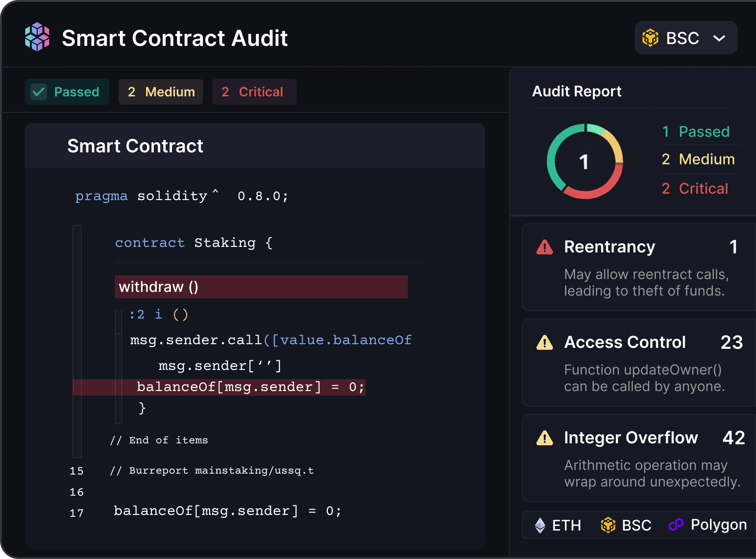Click the audit score donut ring
This screenshot has height=559, width=756.
[x=584, y=161]
